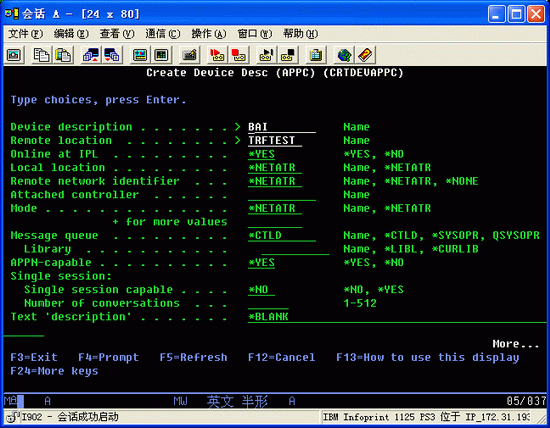The height and width of the screenshot is (428, 550).
Task: Click the Help index book icon
Action: click(365, 55)
